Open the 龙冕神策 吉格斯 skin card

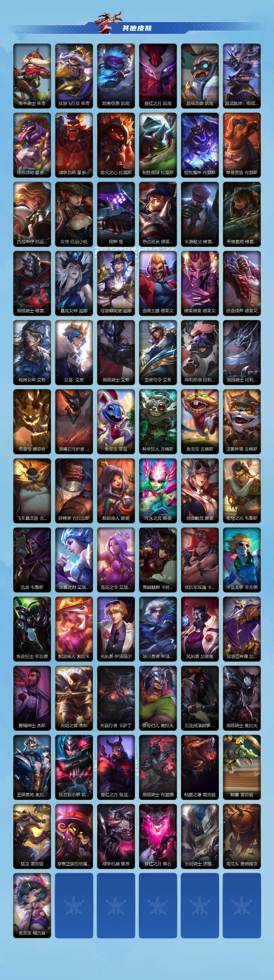click(242, 422)
